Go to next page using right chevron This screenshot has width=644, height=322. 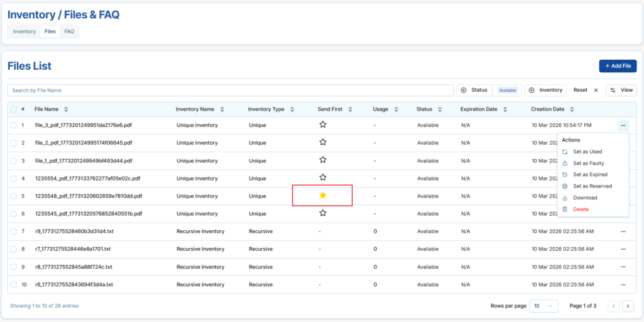click(x=628, y=306)
